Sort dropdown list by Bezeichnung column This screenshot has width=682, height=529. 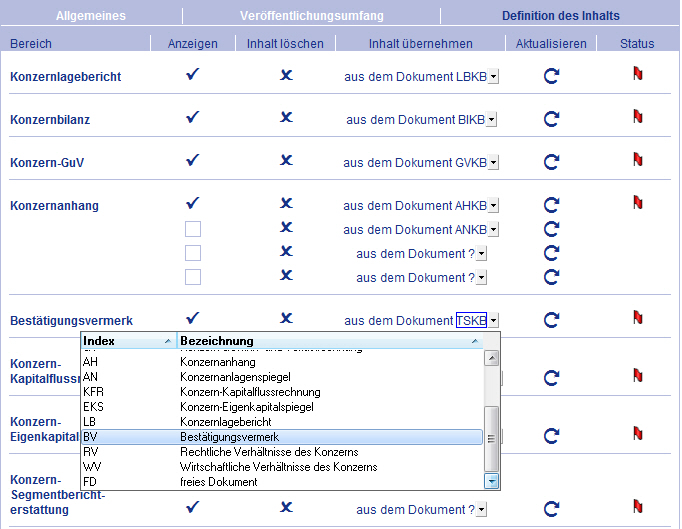tap(330, 341)
